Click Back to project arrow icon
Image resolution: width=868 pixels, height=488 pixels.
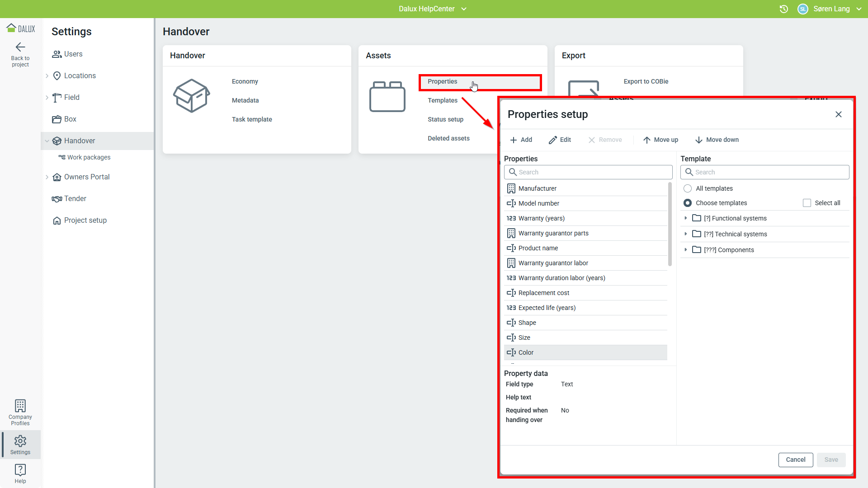(x=20, y=47)
